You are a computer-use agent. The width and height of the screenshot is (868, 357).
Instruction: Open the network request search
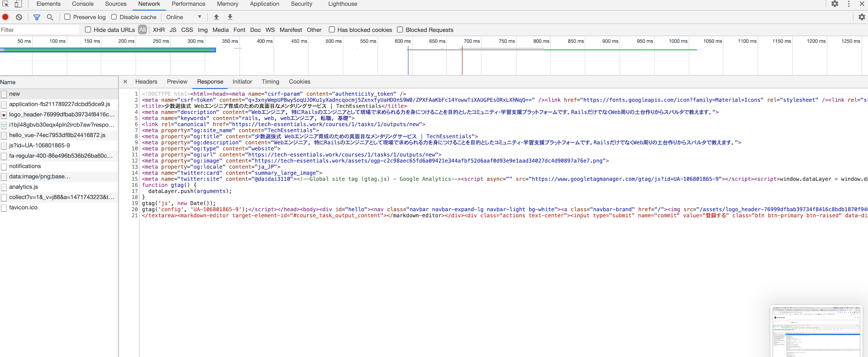[x=50, y=17]
